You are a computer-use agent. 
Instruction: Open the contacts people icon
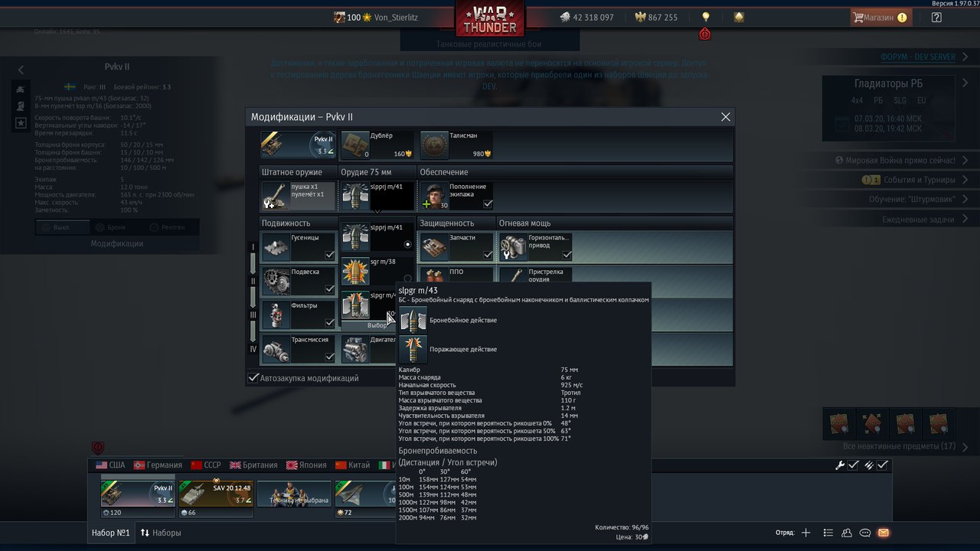(847, 533)
